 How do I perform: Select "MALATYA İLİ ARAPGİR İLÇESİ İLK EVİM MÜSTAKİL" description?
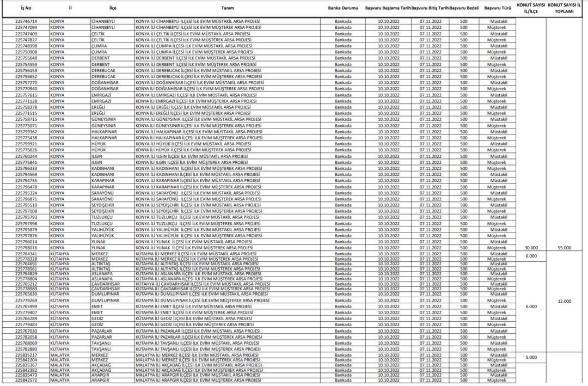point(198,375)
